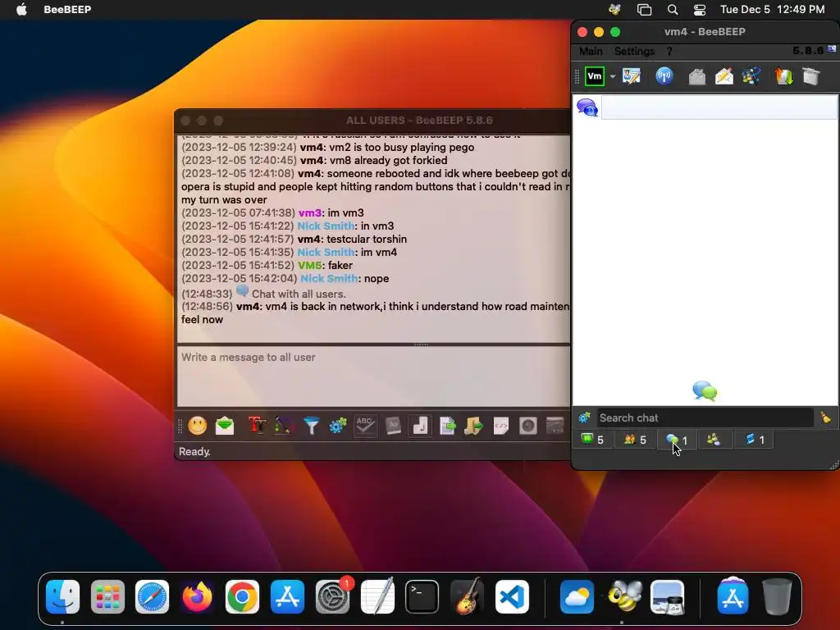Click the green Vm user avatar icon
The image size is (840, 630).
595,76
